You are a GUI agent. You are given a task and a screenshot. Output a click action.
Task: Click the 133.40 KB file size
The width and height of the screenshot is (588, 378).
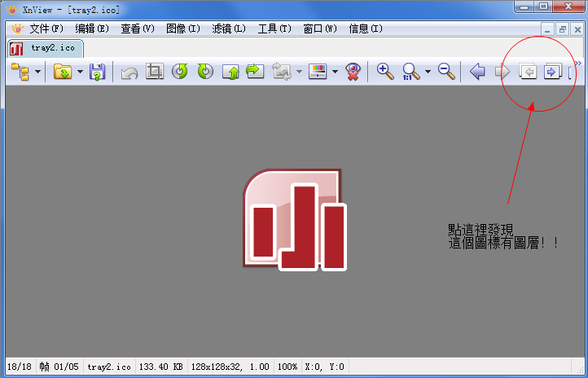tap(161, 367)
